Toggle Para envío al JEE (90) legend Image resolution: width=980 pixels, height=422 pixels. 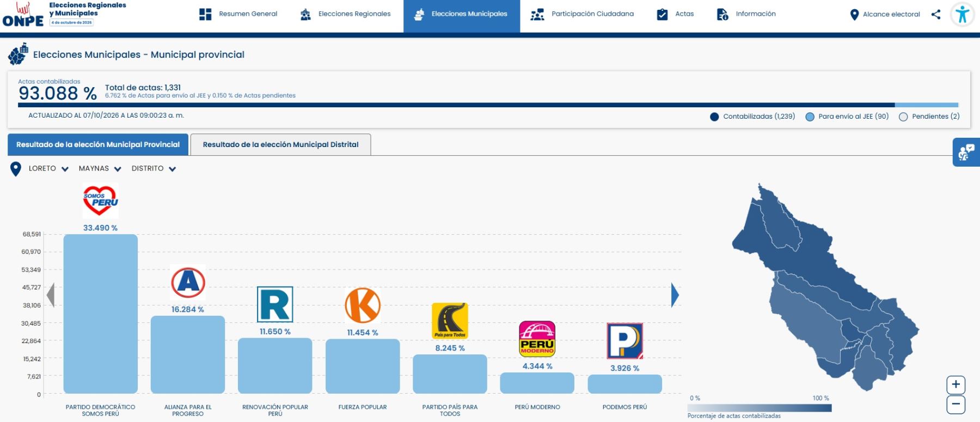tap(847, 117)
